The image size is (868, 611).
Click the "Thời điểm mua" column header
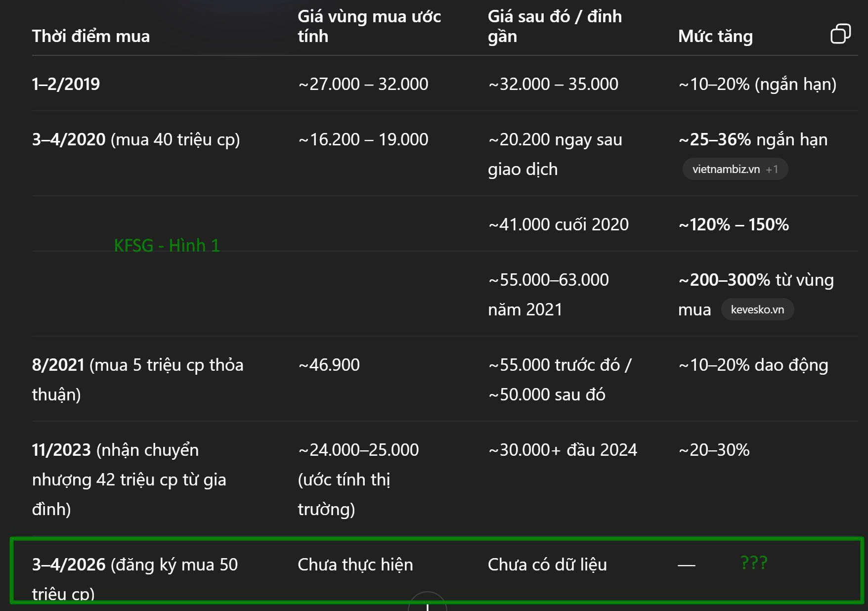90,36
